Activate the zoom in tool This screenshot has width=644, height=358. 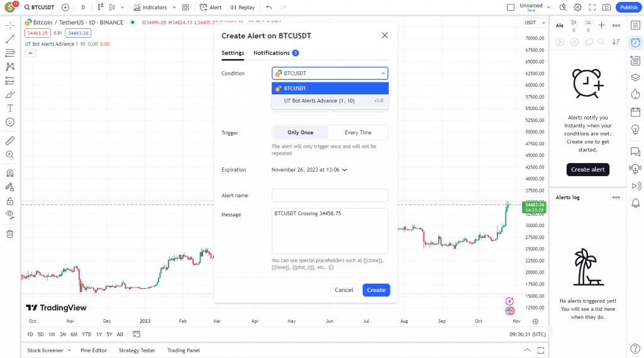tap(10, 155)
